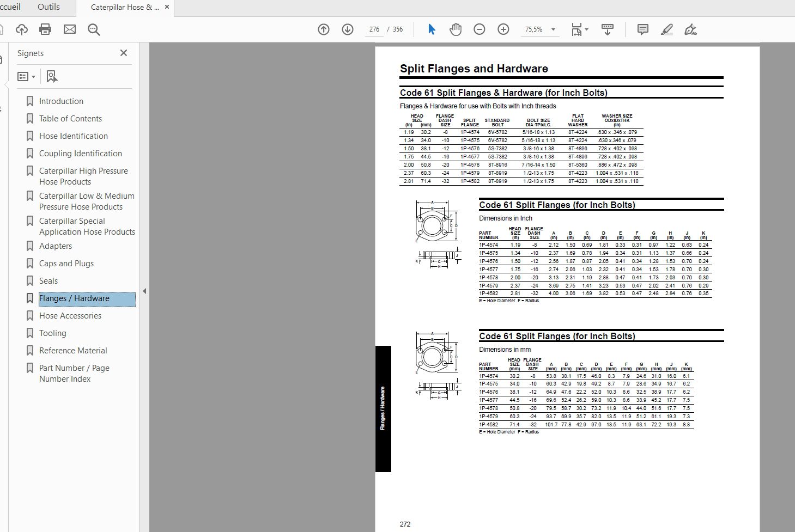
Task: Open Caterpillar High Pressure Hose Products bookmark
Action: pos(83,176)
